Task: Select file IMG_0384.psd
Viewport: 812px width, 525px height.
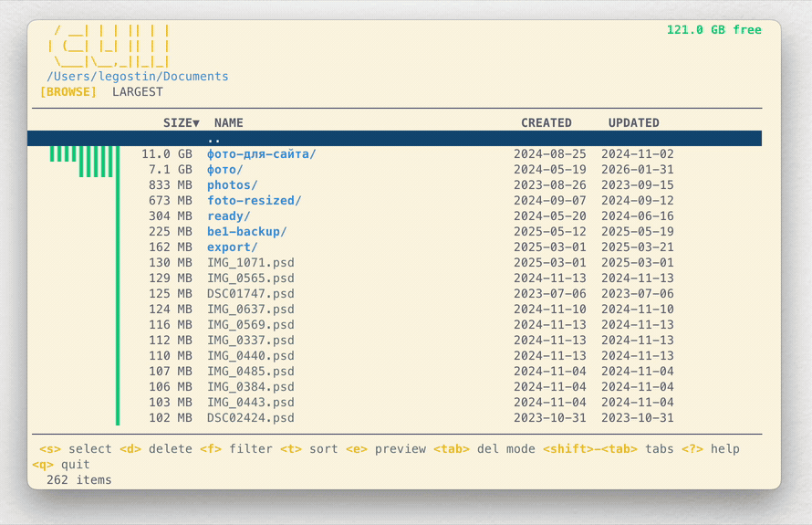Action: 251,387
